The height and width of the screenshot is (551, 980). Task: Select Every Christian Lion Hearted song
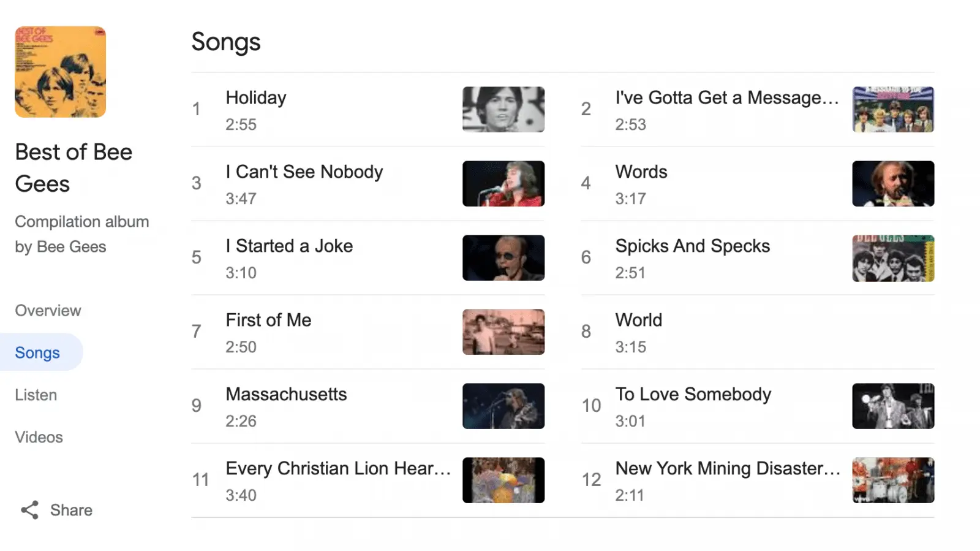pos(337,469)
